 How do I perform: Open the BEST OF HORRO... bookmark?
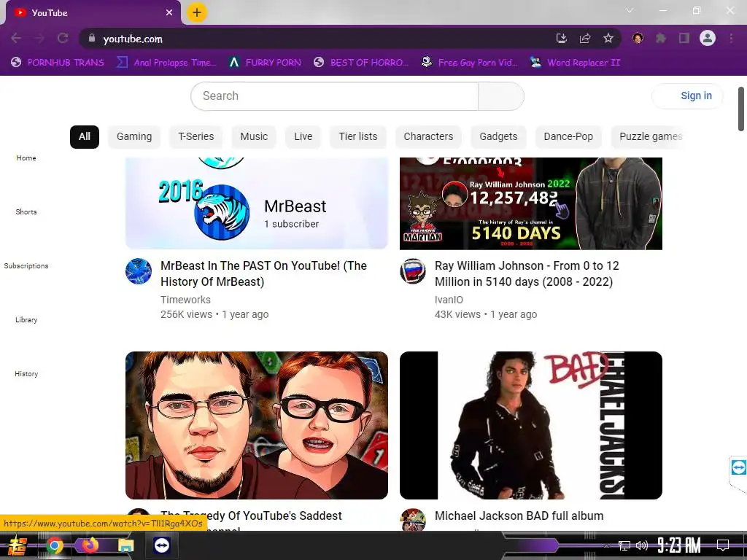click(361, 63)
